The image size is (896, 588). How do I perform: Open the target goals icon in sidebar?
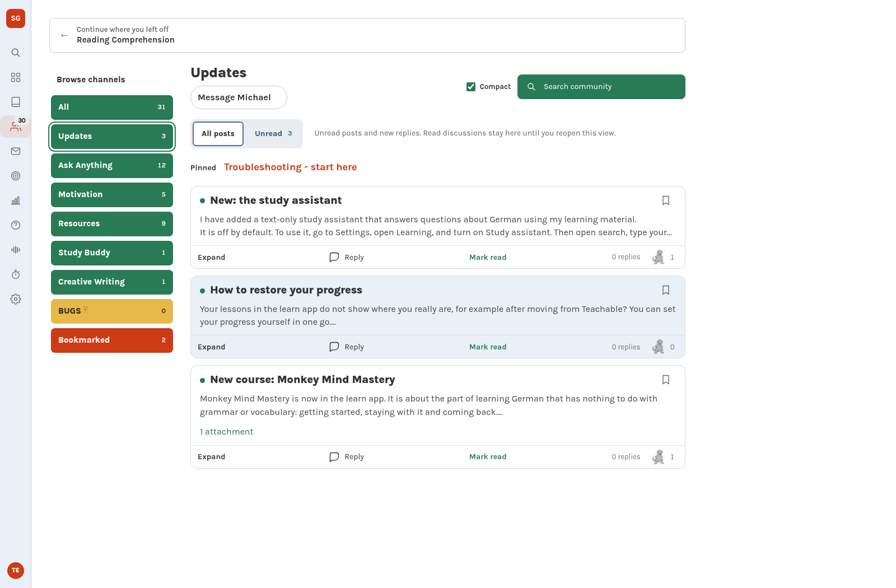[x=16, y=176]
